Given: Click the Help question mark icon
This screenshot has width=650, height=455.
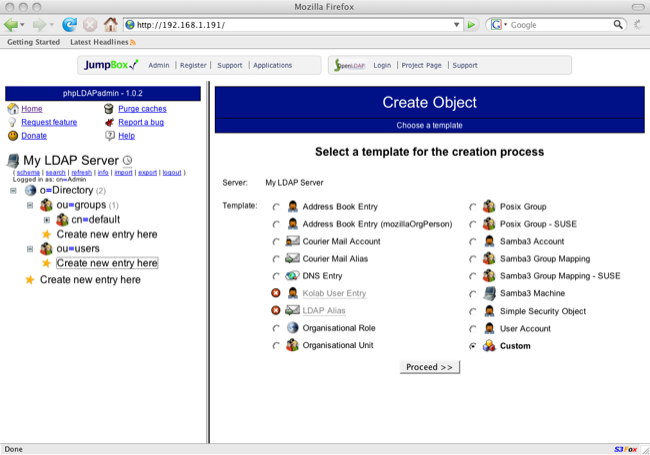Looking at the screenshot, I should (x=110, y=136).
